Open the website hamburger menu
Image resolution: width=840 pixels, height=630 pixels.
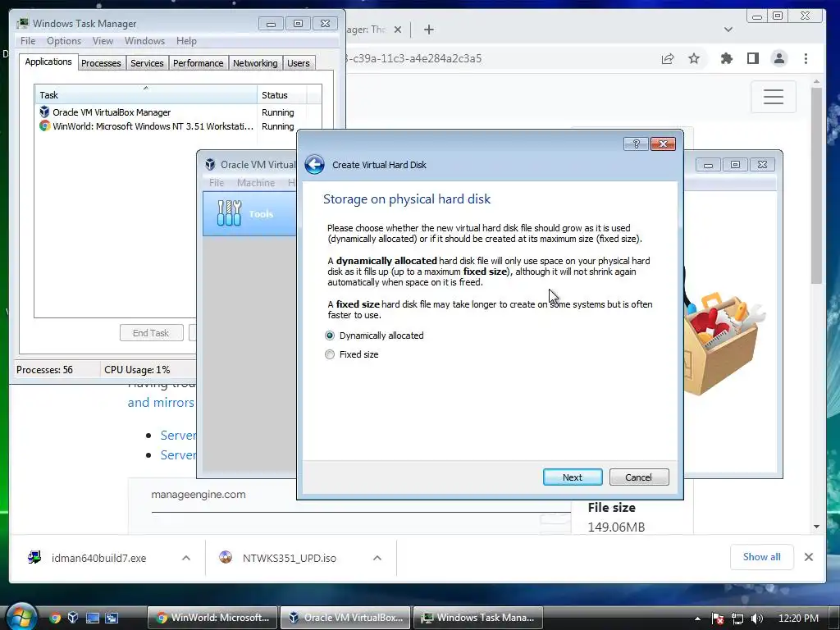(x=773, y=97)
